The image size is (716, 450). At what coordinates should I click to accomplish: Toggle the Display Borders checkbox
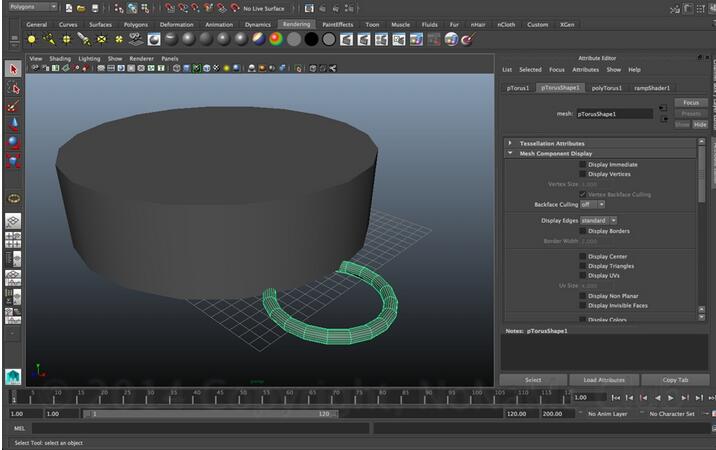point(584,231)
